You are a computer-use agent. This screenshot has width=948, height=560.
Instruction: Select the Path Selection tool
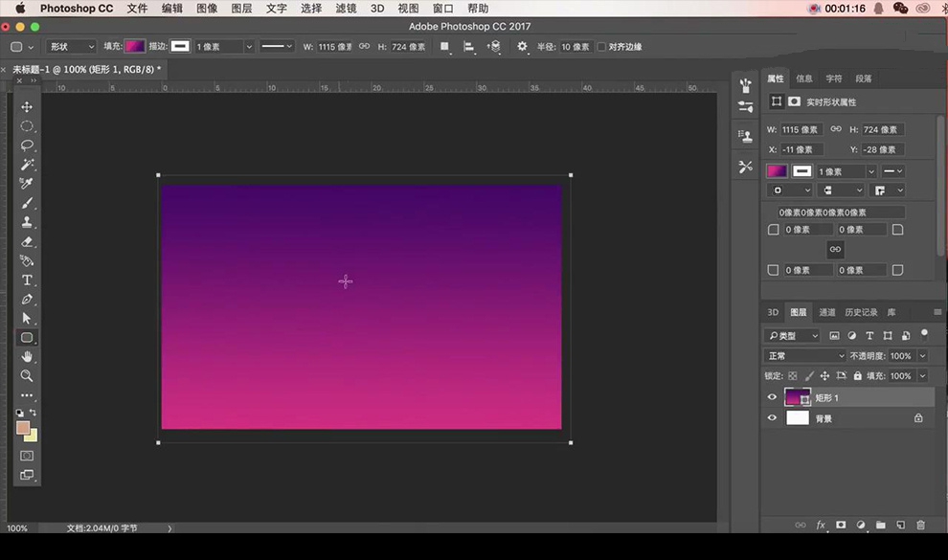pyautogui.click(x=27, y=319)
